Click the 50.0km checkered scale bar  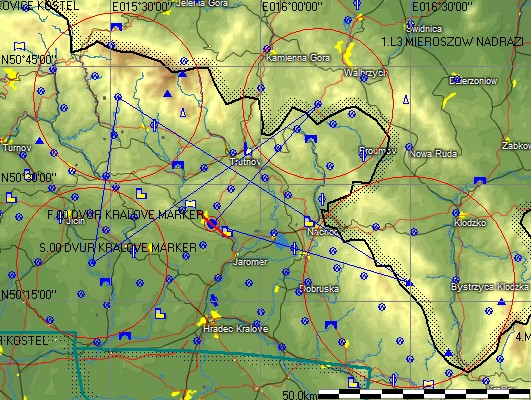point(425,394)
